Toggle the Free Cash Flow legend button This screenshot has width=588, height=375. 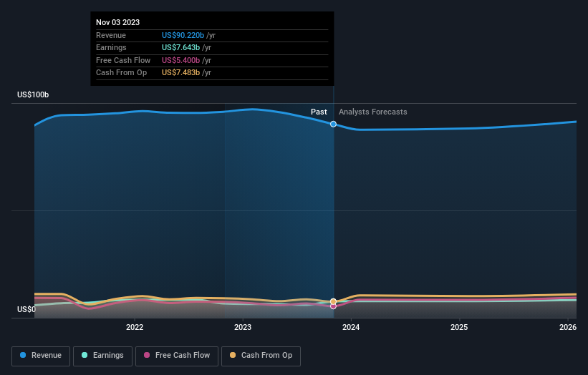[177, 356]
